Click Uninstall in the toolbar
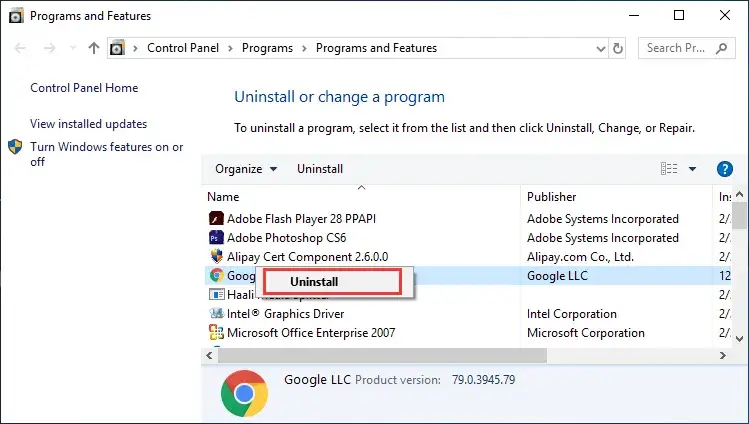The height and width of the screenshot is (424, 749). tap(320, 169)
